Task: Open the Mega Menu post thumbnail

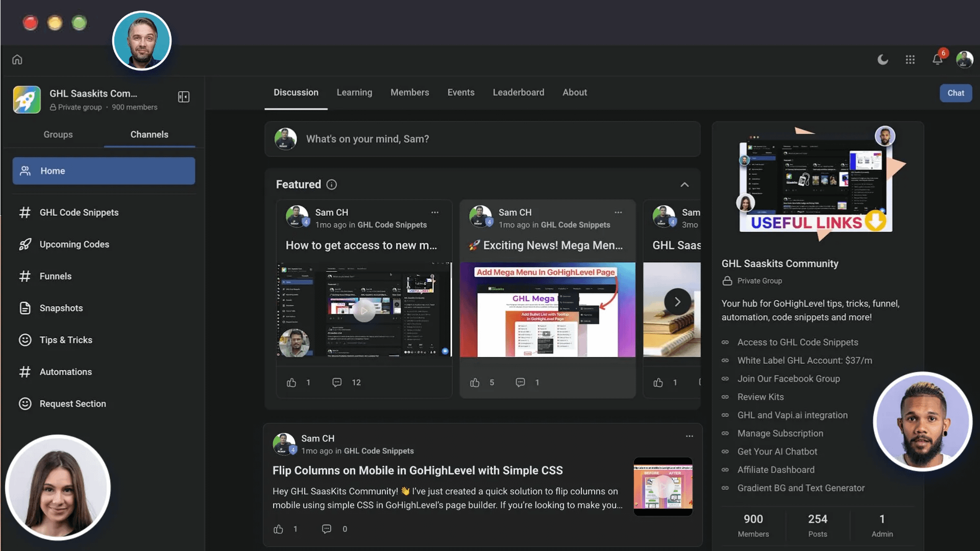Action: [x=548, y=310]
